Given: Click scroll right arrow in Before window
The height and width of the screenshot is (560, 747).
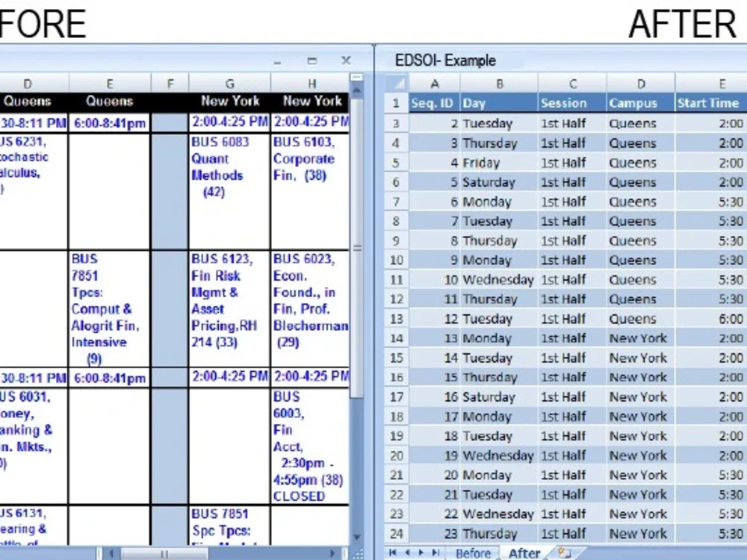Looking at the screenshot, I should click(x=332, y=553).
